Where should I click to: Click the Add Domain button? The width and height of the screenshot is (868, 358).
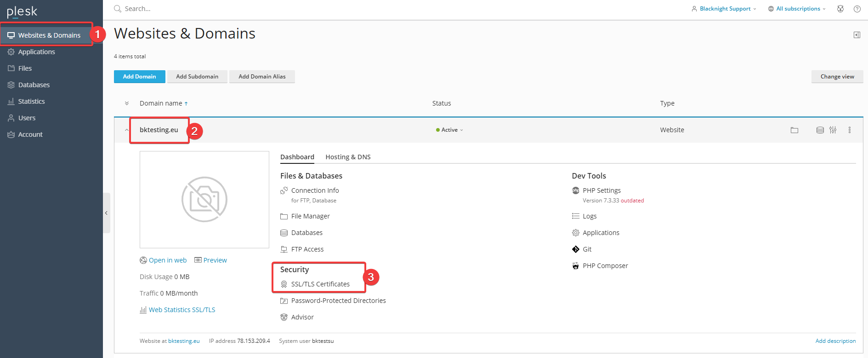(x=139, y=77)
